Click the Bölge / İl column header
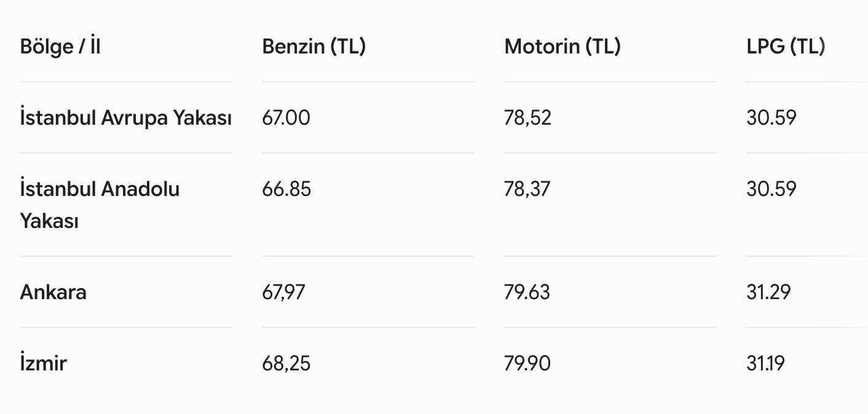The image size is (868, 414). click(x=60, y=47)
